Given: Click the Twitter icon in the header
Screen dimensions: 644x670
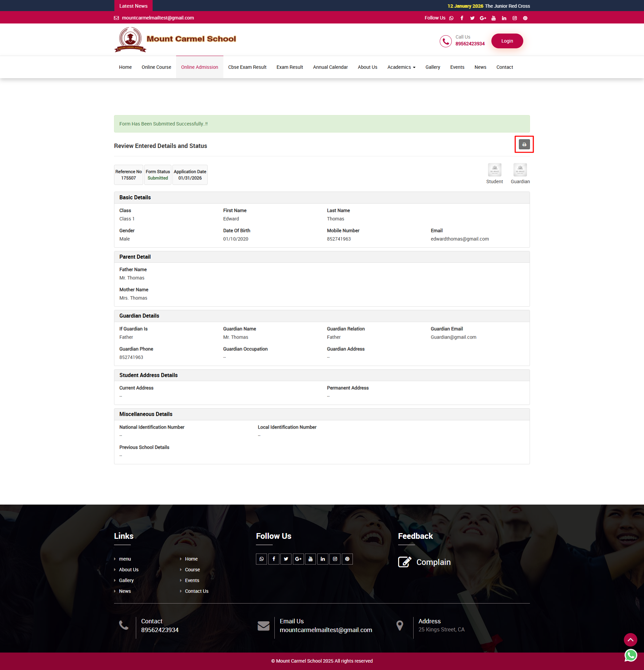Looking at the screenshot, I should click(x=472, y=18).
